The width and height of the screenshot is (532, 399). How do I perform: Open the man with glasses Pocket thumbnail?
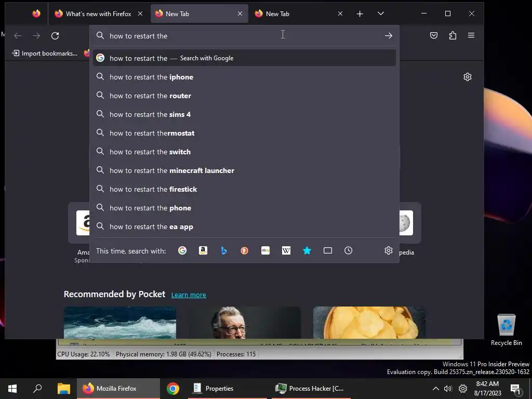[x=244, y=322]
